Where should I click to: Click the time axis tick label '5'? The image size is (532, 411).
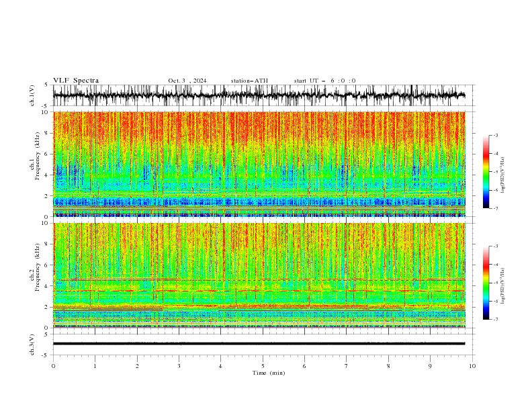[x=263, y=366]
